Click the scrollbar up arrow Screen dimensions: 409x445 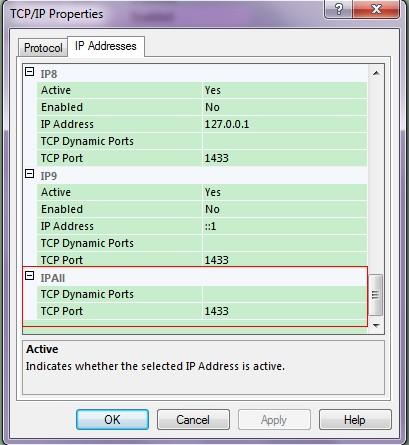(376, 73)
